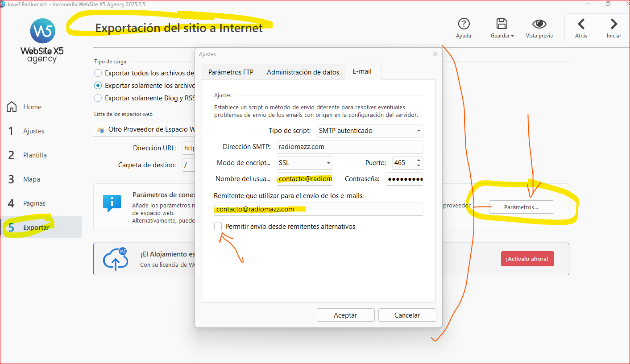Click the Parámetros... button

521,207
